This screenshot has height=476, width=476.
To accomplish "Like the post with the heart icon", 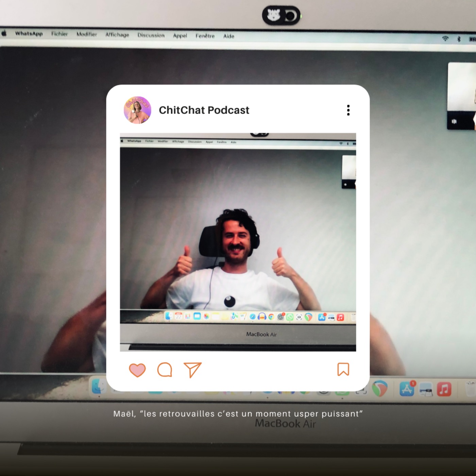I will [x=137, y=370].
